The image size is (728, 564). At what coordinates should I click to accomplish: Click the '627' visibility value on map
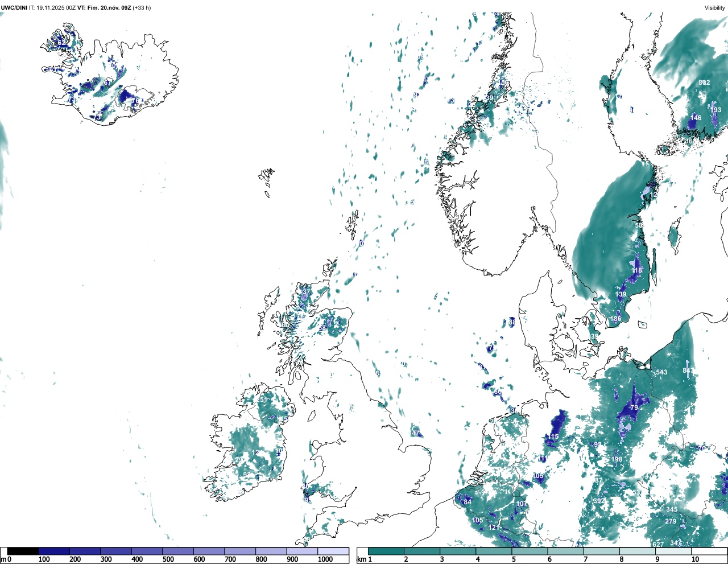(658, 545)
